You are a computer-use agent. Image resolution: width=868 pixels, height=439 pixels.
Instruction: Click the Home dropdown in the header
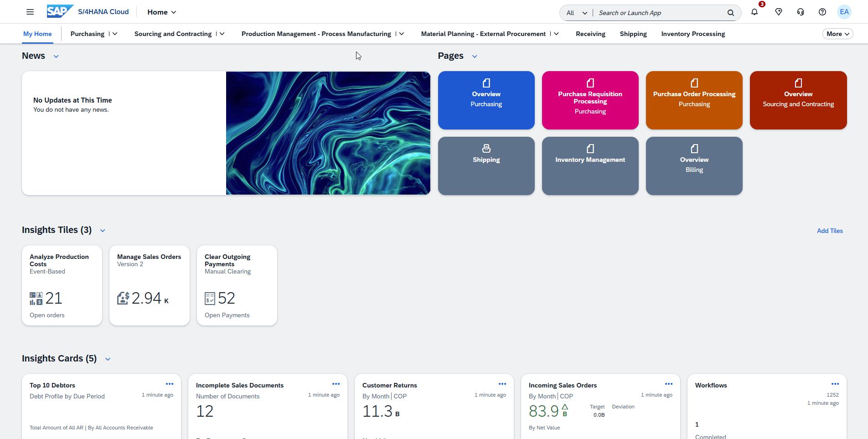[161, 12]
